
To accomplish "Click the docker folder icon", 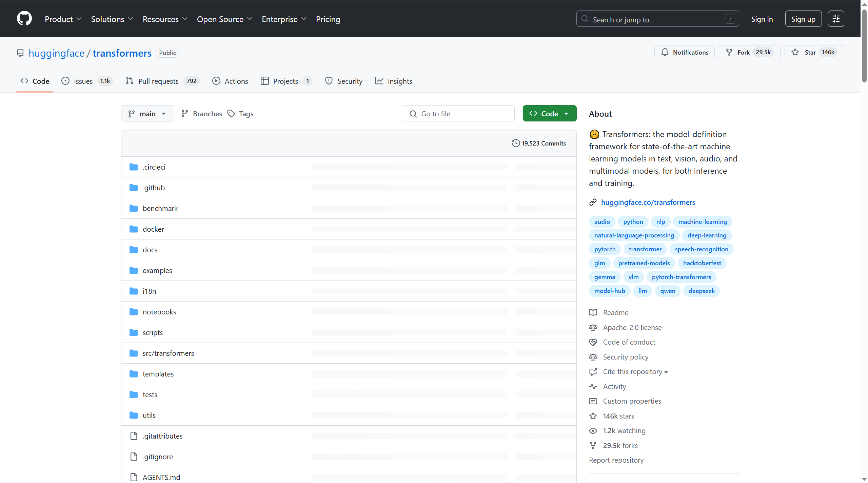I will pos(134,229).
